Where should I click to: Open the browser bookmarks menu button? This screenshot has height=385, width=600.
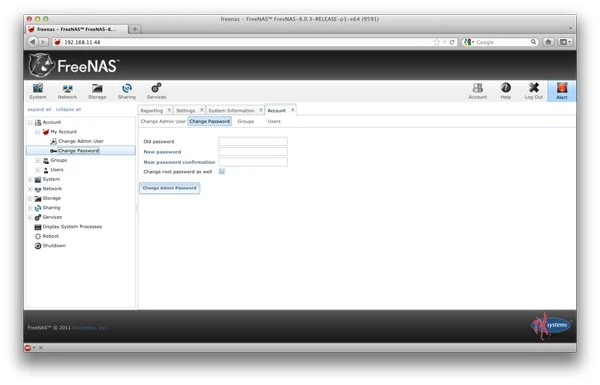(x=565, y=42)
